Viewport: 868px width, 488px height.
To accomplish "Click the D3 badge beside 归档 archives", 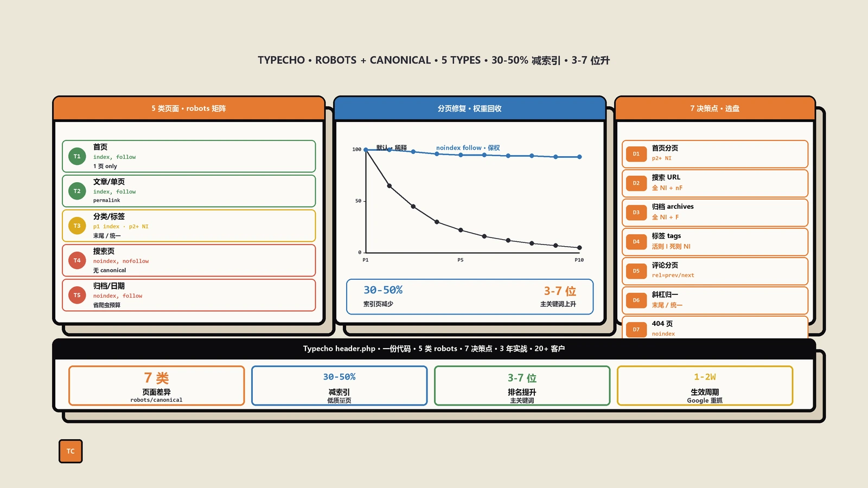I will pos(636,213).
